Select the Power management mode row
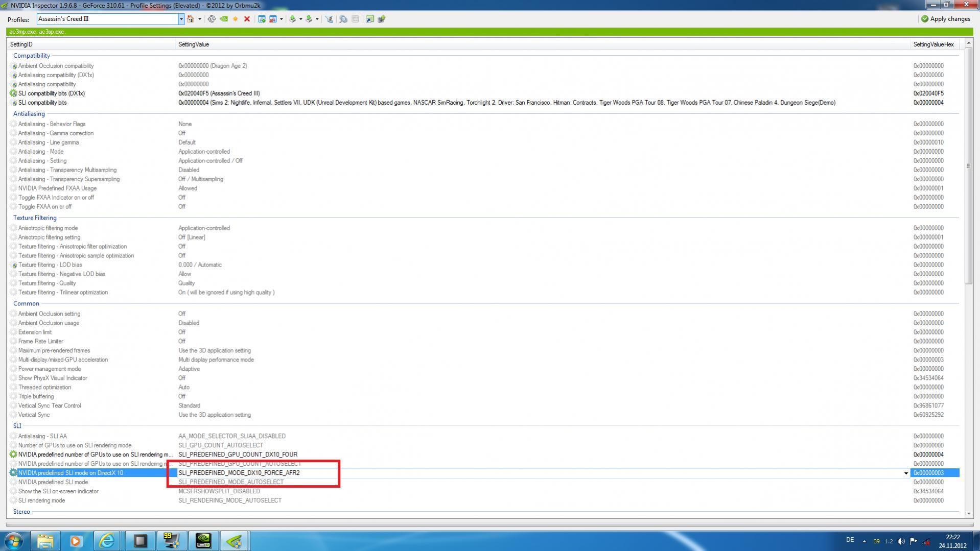Image resolution: width=980 pixels, height=551 pixels. coord(483,369)
